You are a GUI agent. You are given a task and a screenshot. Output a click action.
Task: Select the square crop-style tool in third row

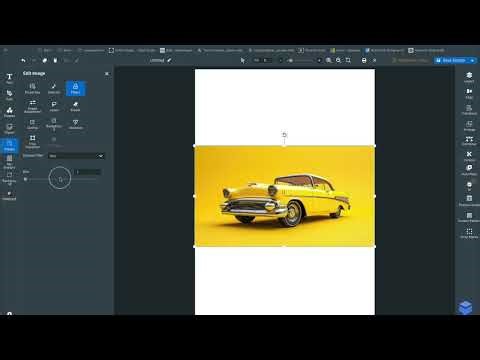[x=32, y=124]
